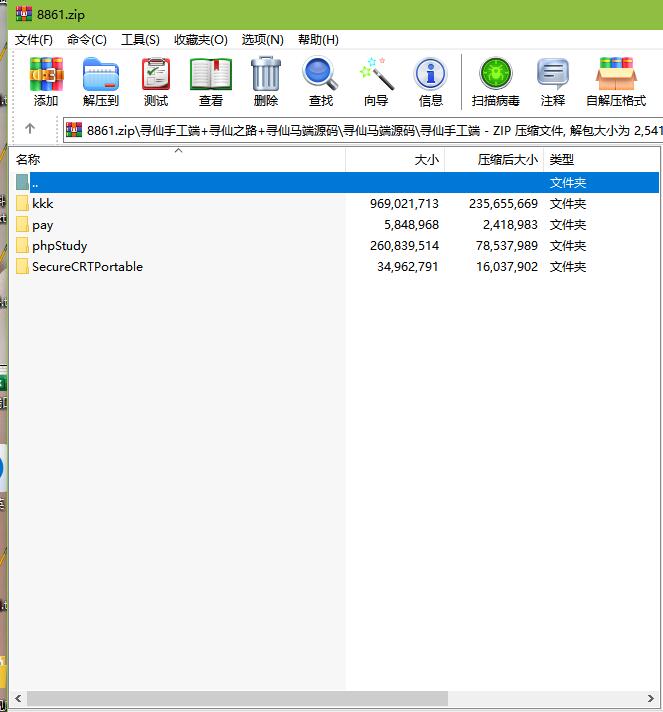Image resolution: width=663 pixels, height=712 pixels.
Task: Run the virus scan (扫描病毒) icon
Action: (x=495, y=82)
